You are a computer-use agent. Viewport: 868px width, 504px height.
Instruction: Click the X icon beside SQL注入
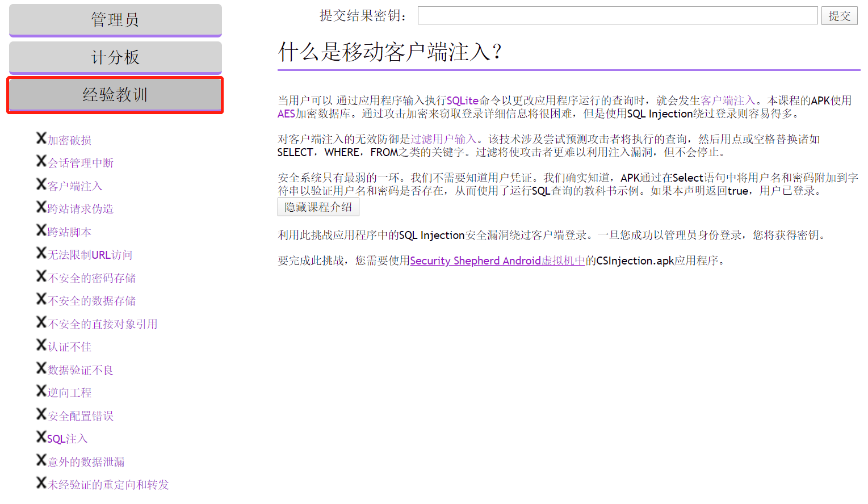[41, 436]
